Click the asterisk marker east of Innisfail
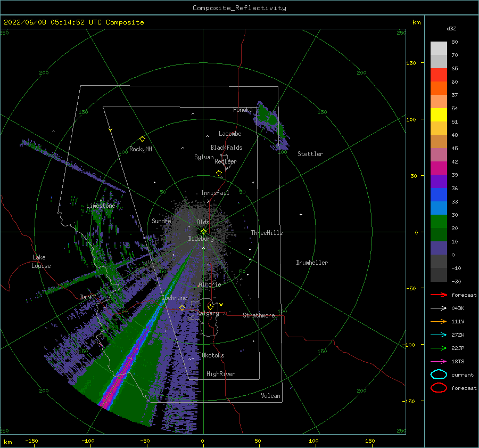The height and width of the screenshot is (448, 479). (253, 183)
